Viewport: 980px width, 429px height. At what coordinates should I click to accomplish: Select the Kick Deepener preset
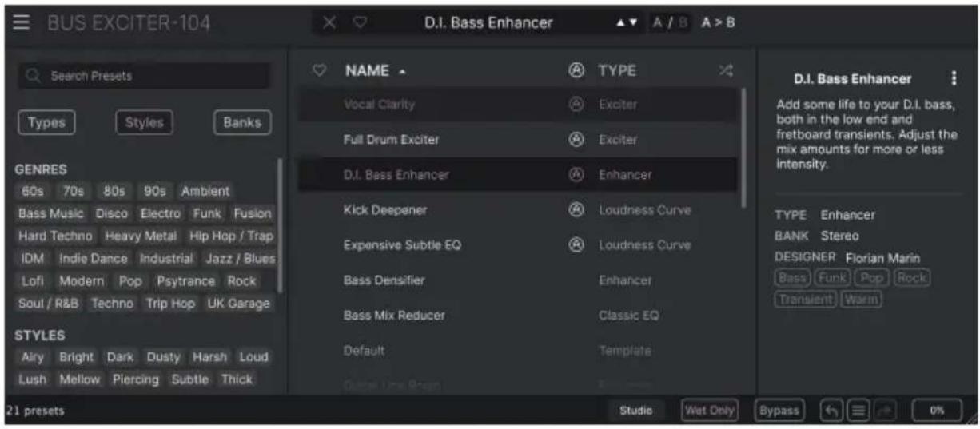pyautogui.click(x=518, y=210)
